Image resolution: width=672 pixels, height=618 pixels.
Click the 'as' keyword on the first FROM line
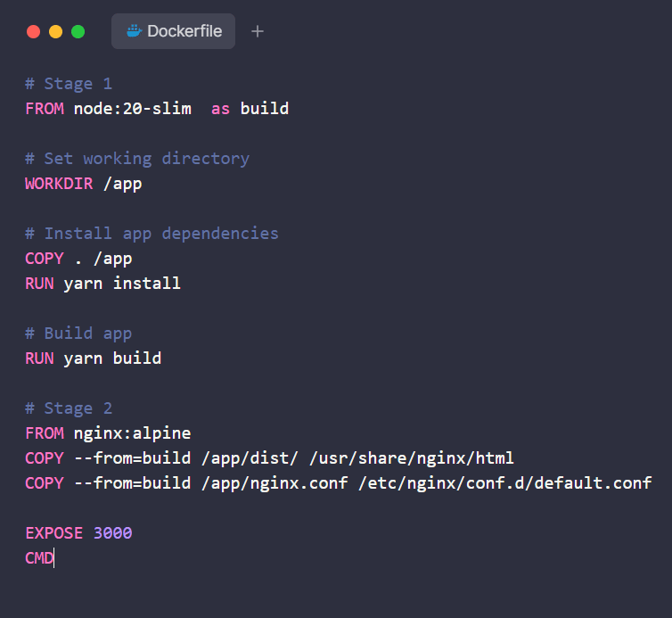[220, 109]
